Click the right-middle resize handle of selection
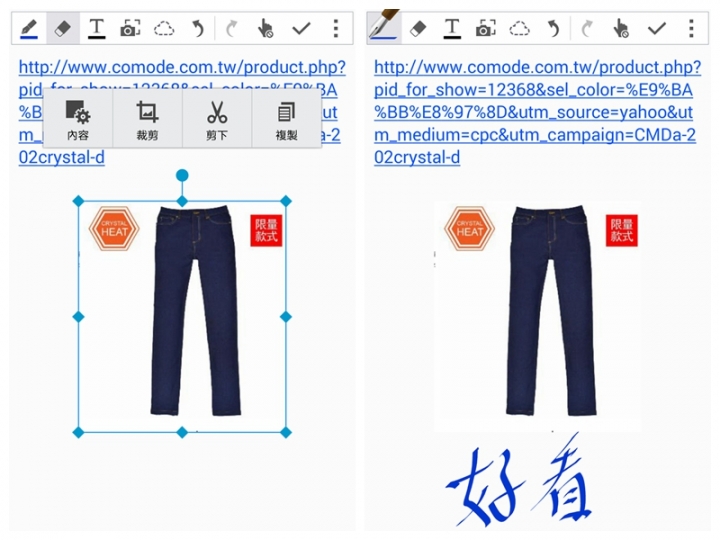This screenshot has height=540, width=720. pos(286,316)
